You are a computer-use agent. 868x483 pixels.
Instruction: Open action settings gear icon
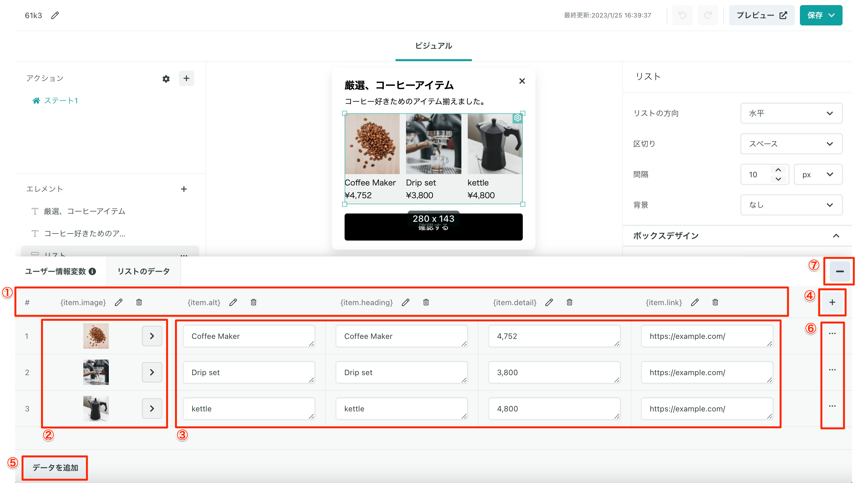(166, 79)
